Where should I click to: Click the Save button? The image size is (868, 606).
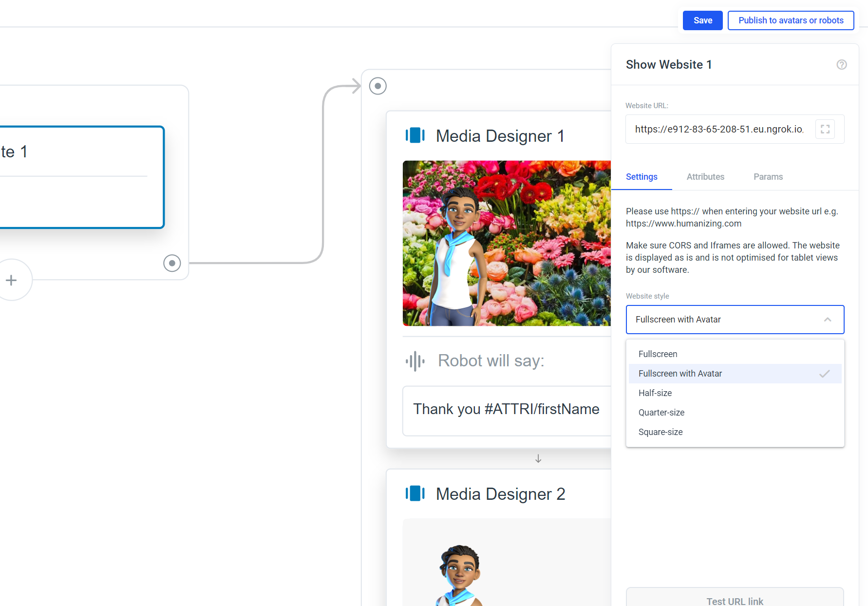point(702,20)
